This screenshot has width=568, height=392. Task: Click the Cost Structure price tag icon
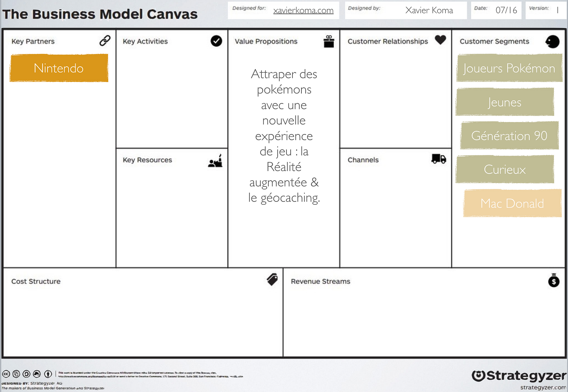point(272,280)
